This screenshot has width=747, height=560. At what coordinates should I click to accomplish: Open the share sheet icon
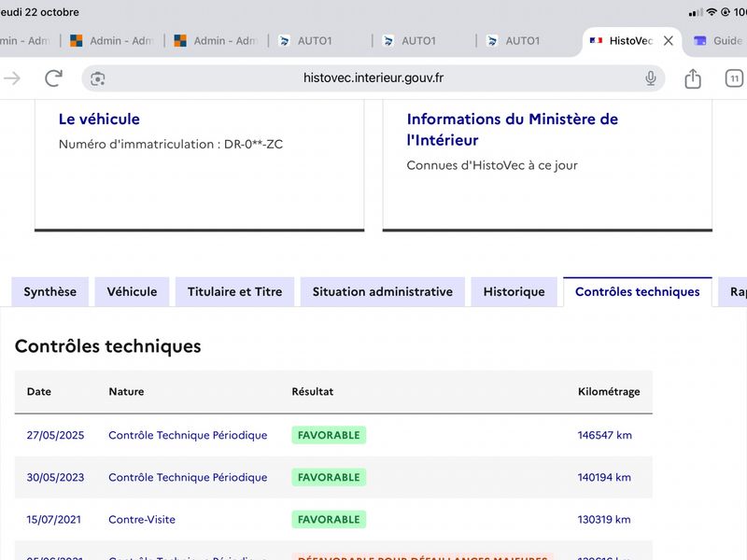click(x=693, y=78)
